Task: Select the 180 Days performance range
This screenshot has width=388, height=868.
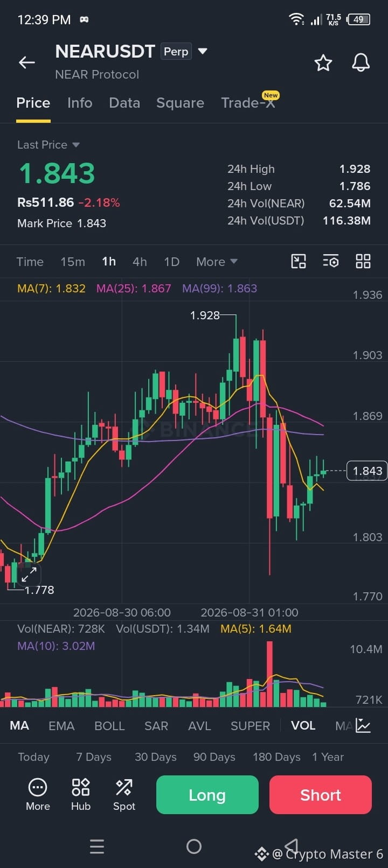Action: [276, 757]
